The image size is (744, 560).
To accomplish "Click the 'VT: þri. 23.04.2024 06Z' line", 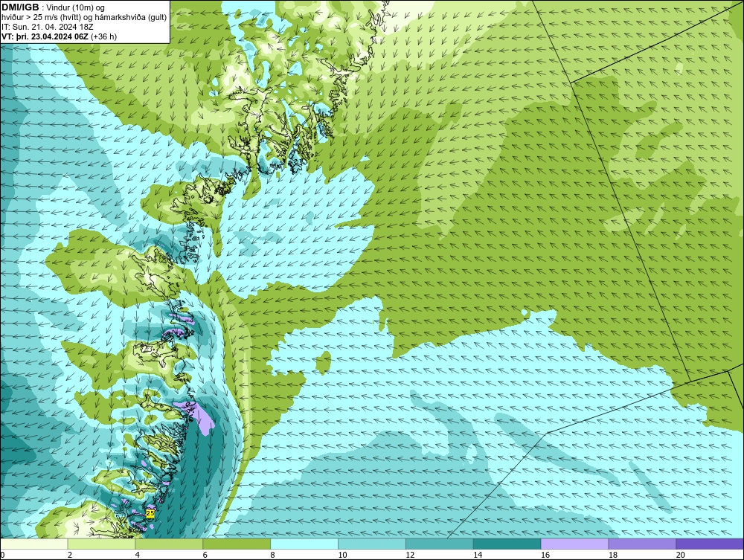I will click(45, 36).
